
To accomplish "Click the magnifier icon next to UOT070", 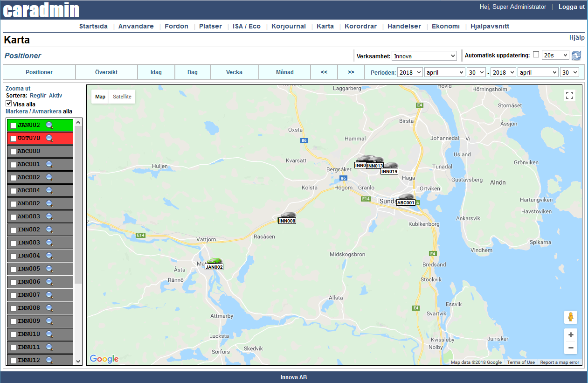I will (x=49, y=138).
